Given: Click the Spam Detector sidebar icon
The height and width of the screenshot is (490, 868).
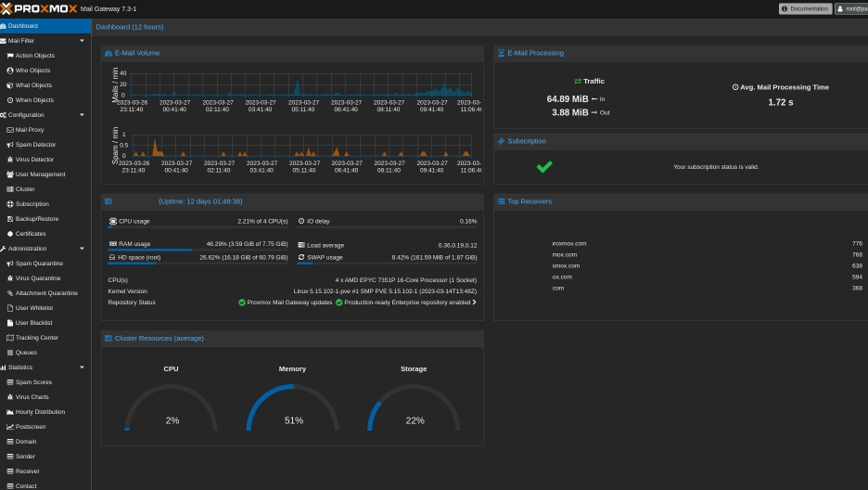Looking at the screenshot, I should coord(10,145).
